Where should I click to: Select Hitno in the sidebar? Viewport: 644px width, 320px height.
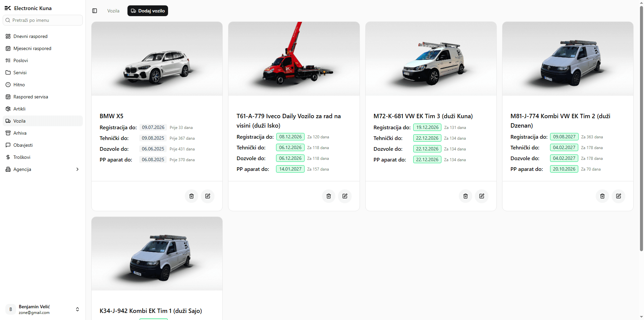point(43,85)
